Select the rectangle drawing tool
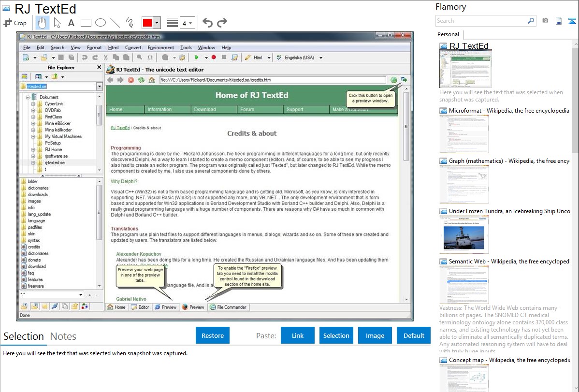Viewport: 579px width, 392px height. point(86,23)
